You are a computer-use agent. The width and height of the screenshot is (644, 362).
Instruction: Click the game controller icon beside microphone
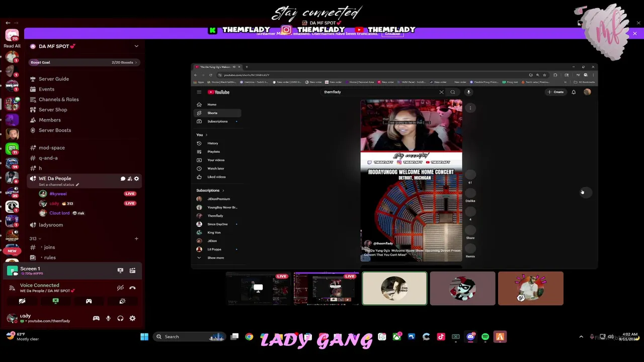96,318
